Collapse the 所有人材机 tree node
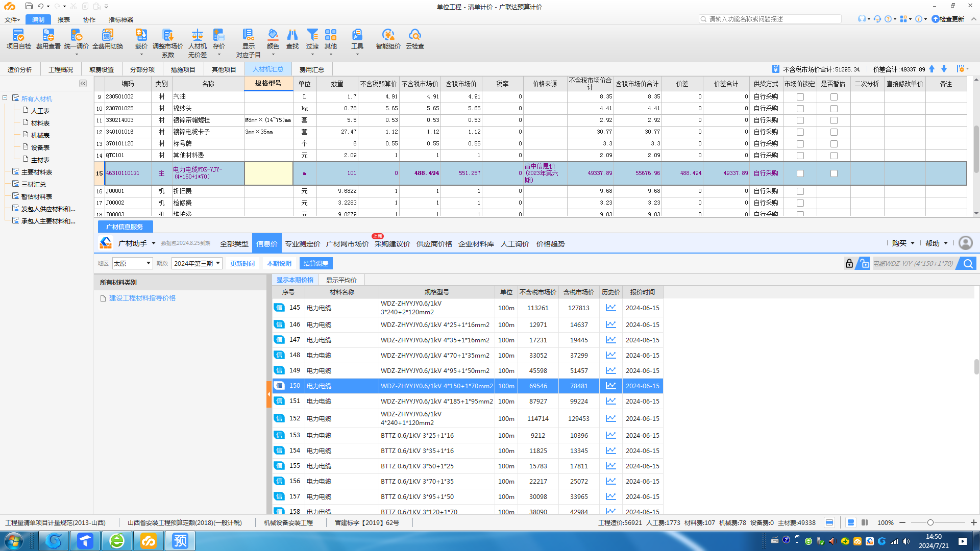980x551 pixels. (5, 98)
